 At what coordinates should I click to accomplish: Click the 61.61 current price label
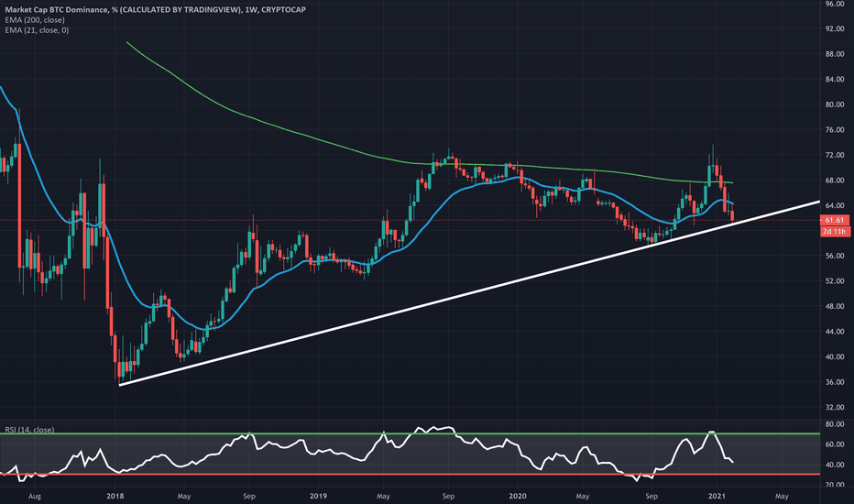tap(835, 220)
